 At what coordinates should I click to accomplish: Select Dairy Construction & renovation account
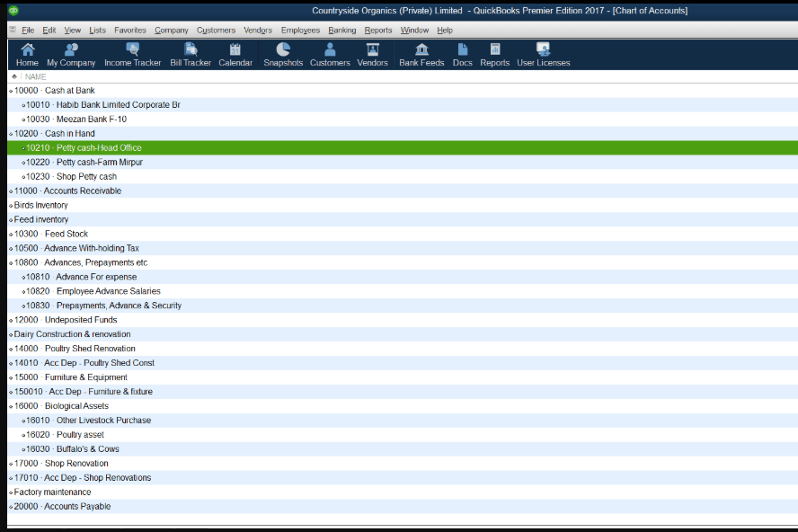[x=402, y=334]
